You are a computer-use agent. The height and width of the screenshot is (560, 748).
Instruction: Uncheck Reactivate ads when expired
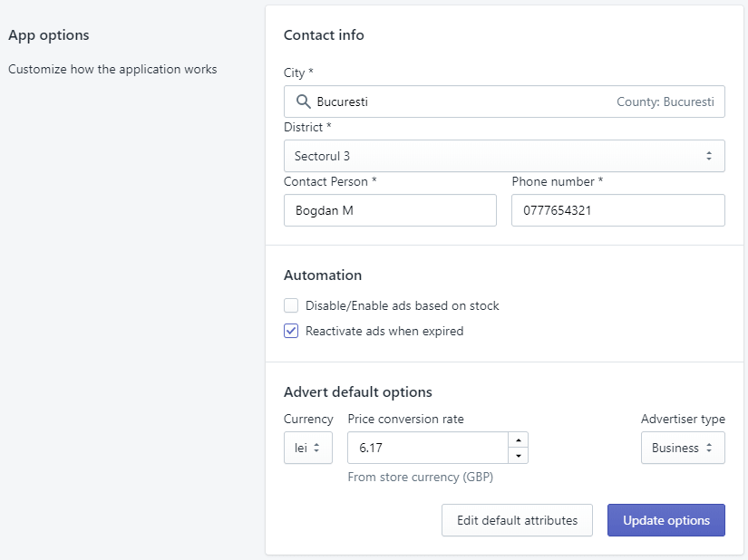291,331
